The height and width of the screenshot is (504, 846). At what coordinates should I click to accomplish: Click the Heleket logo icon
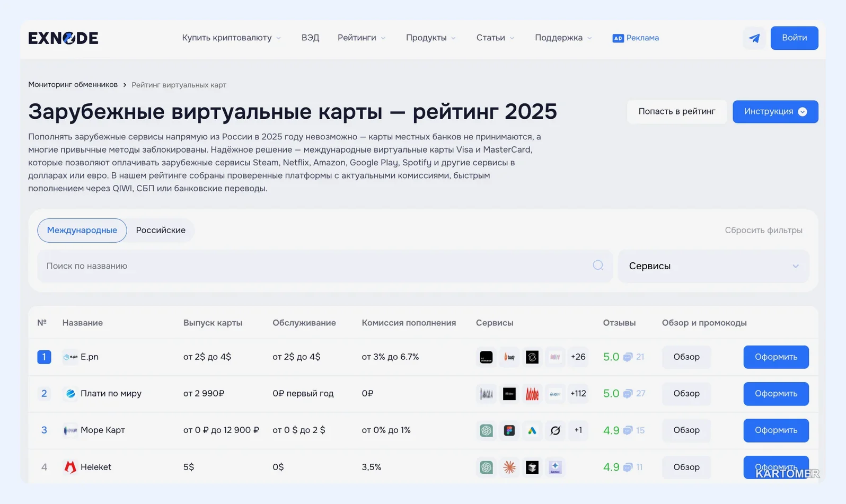(70, 467)
